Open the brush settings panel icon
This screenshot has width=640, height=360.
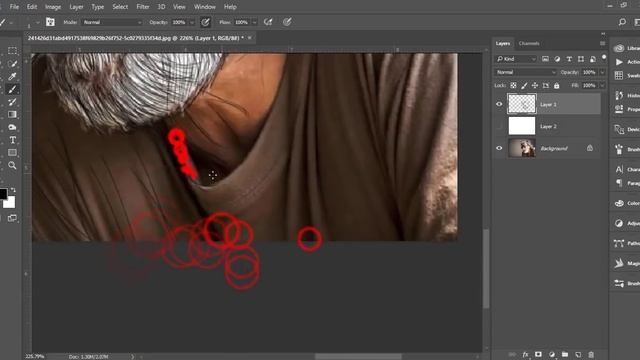[50, 22]
